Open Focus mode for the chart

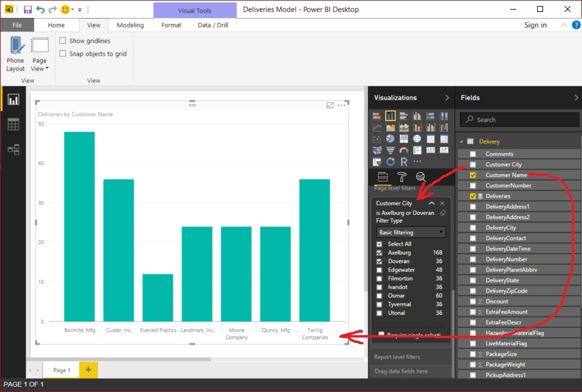(x=329, y=105)
